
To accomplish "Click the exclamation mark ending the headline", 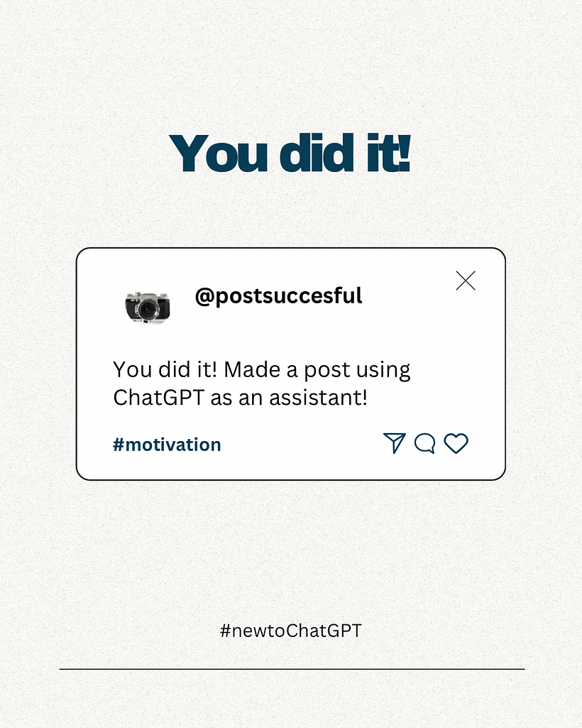I will point(405,153).
